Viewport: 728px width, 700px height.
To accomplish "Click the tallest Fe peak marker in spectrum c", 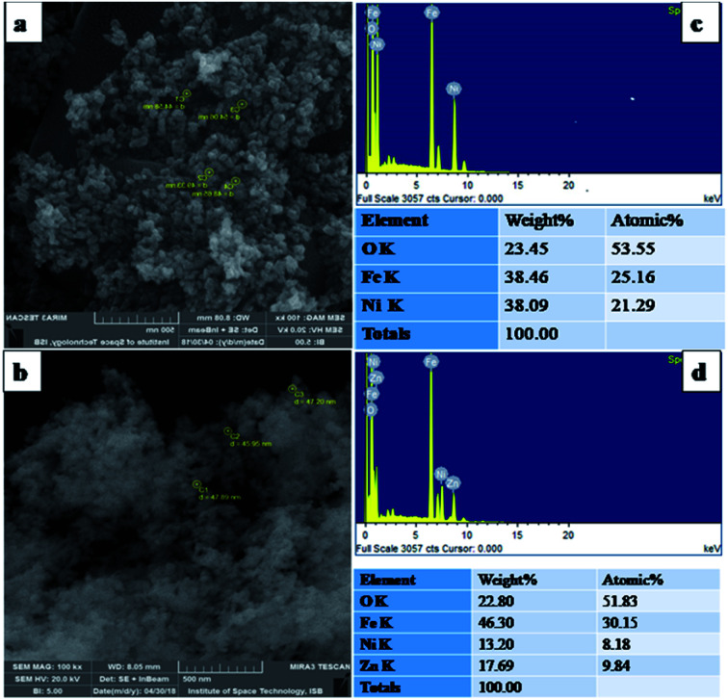I will 430,13.
